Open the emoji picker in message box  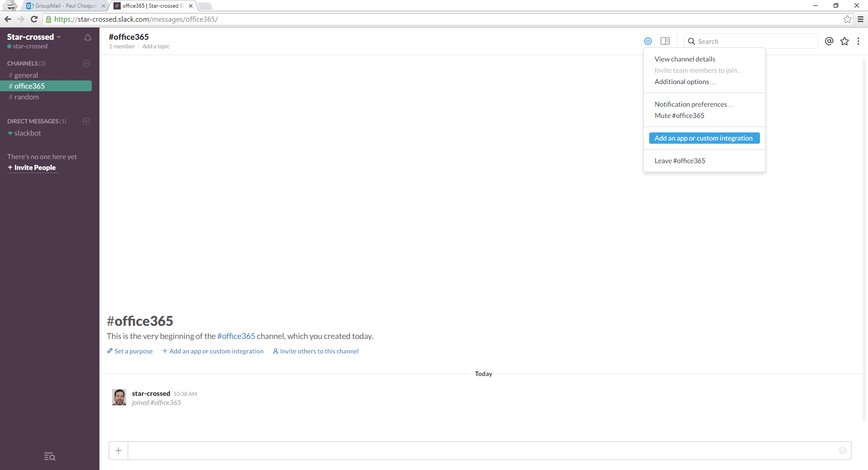843,450
